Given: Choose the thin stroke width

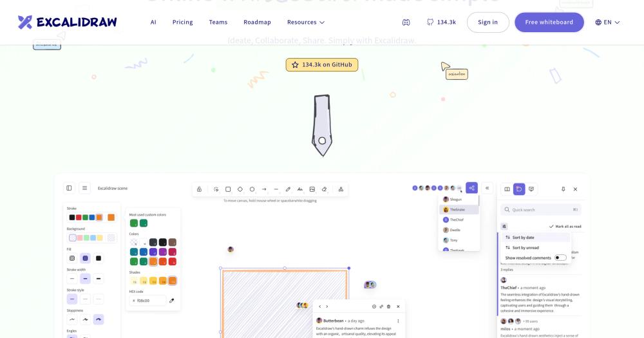Looking at the screenshot, I should point(72,279).
